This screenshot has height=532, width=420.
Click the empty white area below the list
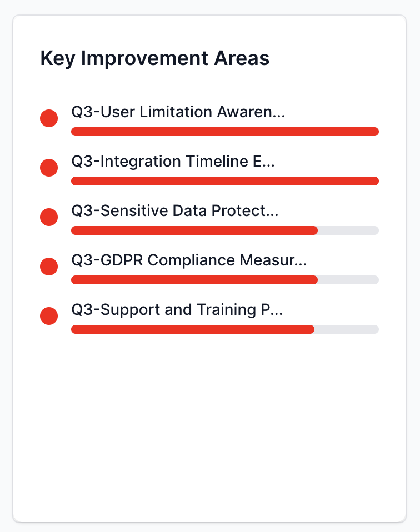[210, 428]
